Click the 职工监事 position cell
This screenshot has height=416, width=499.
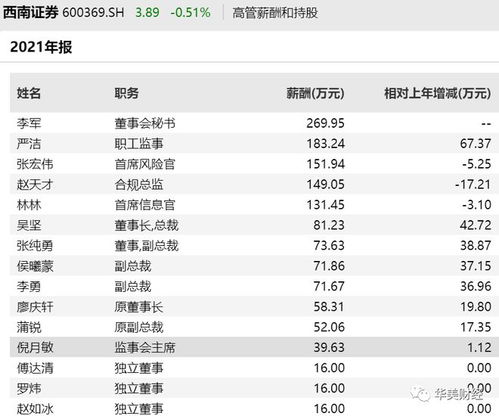[139, 144]
